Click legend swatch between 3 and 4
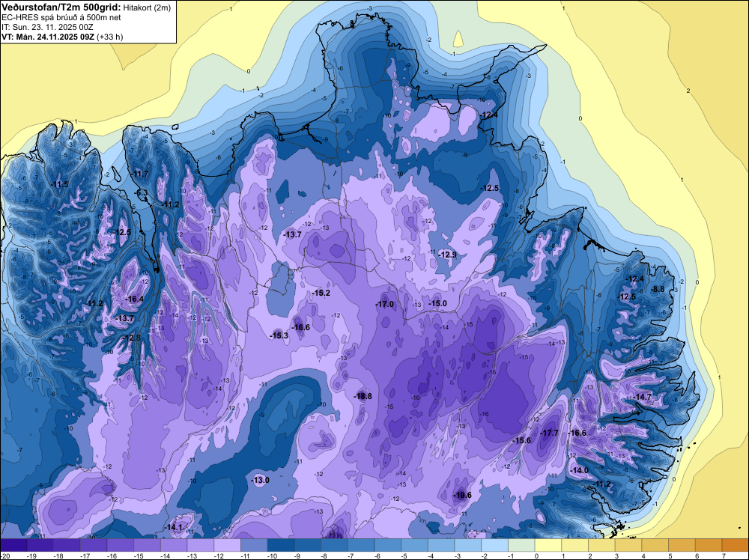 coord(628,545)
